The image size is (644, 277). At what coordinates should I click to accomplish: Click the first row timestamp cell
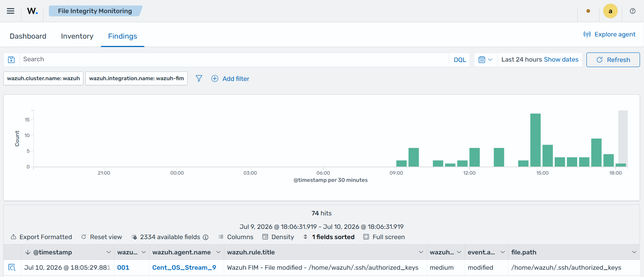coord(67,268)
